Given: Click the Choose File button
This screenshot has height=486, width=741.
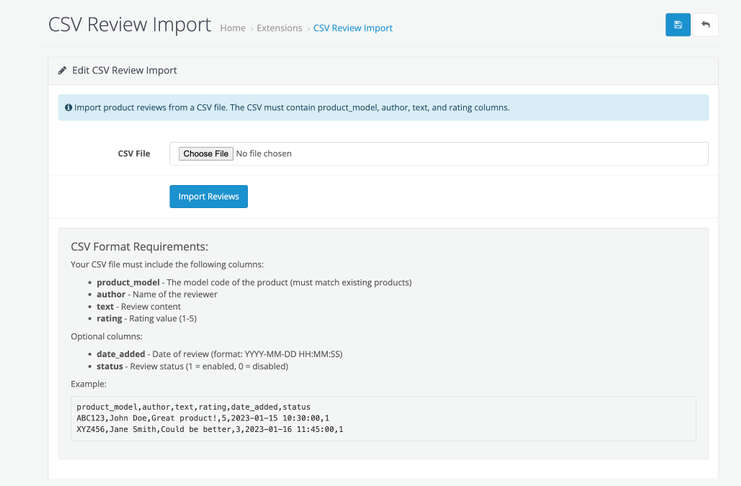Looking at the screenshot, I should 206,154.
